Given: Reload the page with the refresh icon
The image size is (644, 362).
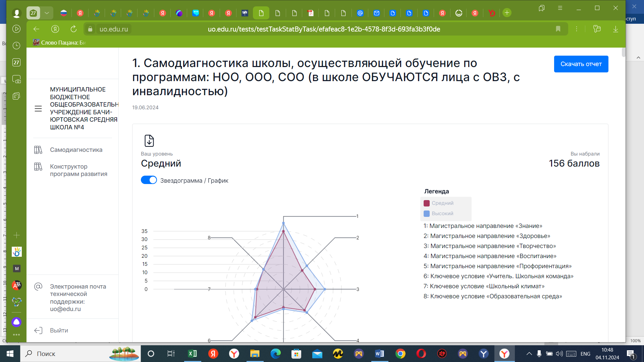Looking at the screenshot, I should (73, 29).
